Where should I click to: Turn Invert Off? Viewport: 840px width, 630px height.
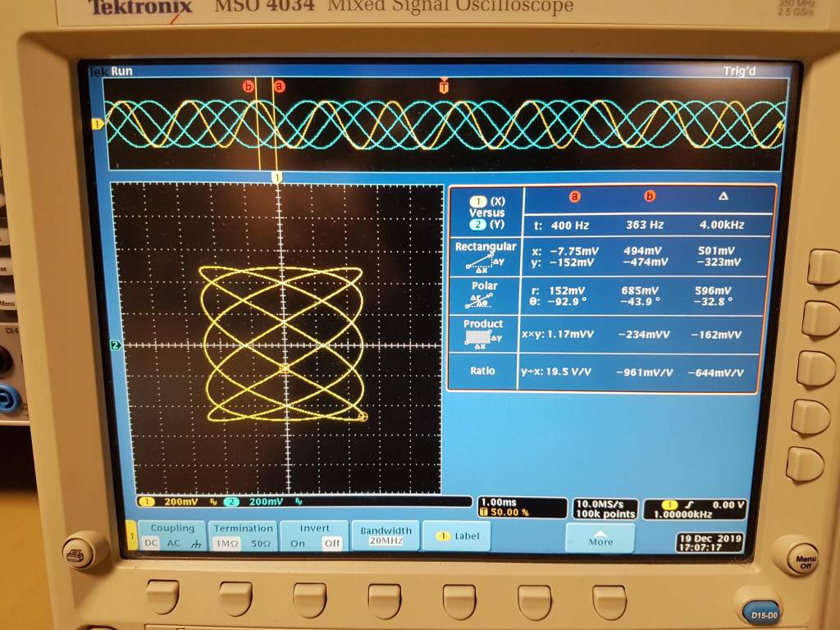click(331, 543)
